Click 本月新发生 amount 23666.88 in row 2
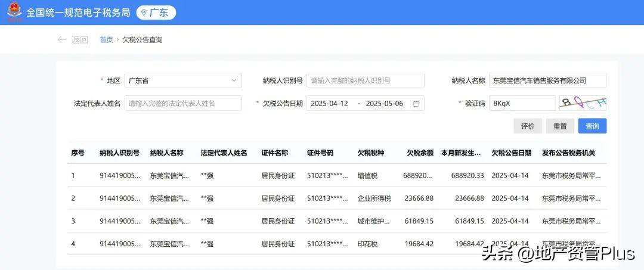 469,198
